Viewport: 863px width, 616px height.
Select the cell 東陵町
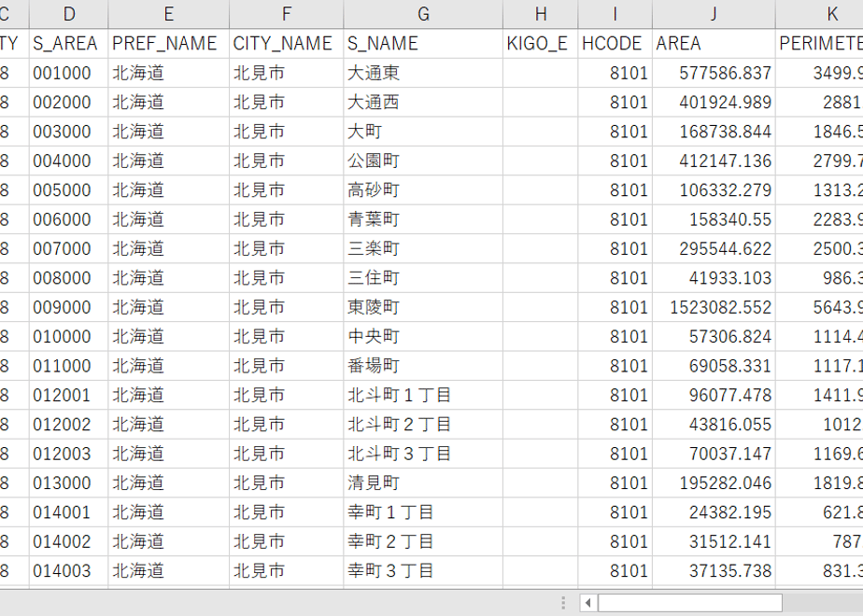(x=423, y=307)
